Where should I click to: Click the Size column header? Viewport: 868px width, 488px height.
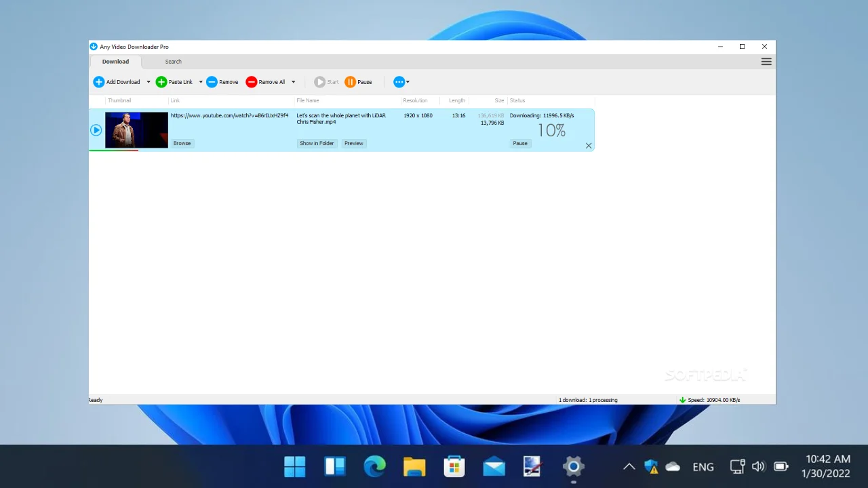point(500,100)
